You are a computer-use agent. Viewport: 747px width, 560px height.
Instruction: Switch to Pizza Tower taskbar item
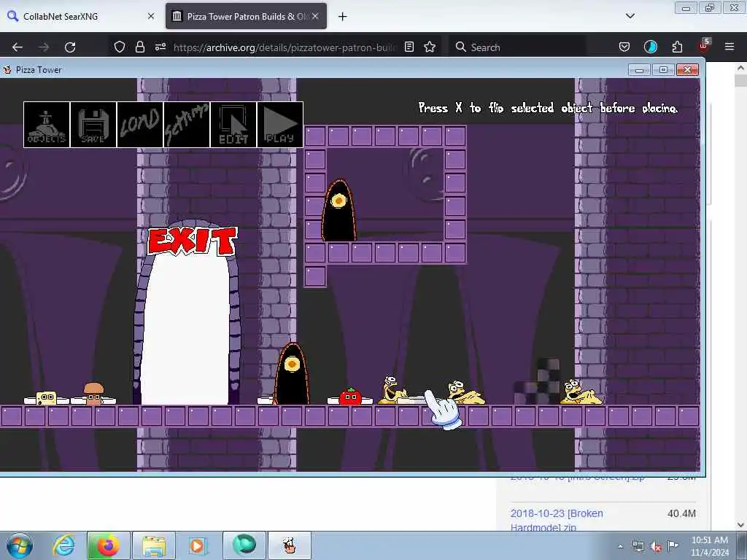pyautogui.click(x=289, y=545)
